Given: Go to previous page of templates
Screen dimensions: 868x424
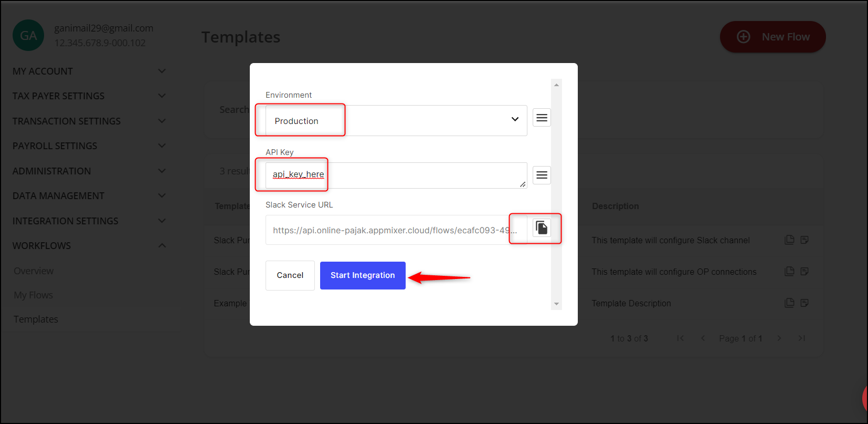Looking at the screenshot, I should click(703, 338).
